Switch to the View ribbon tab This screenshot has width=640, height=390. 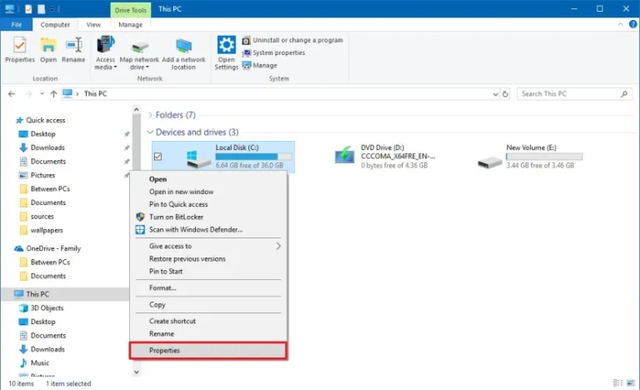[93, 24]
